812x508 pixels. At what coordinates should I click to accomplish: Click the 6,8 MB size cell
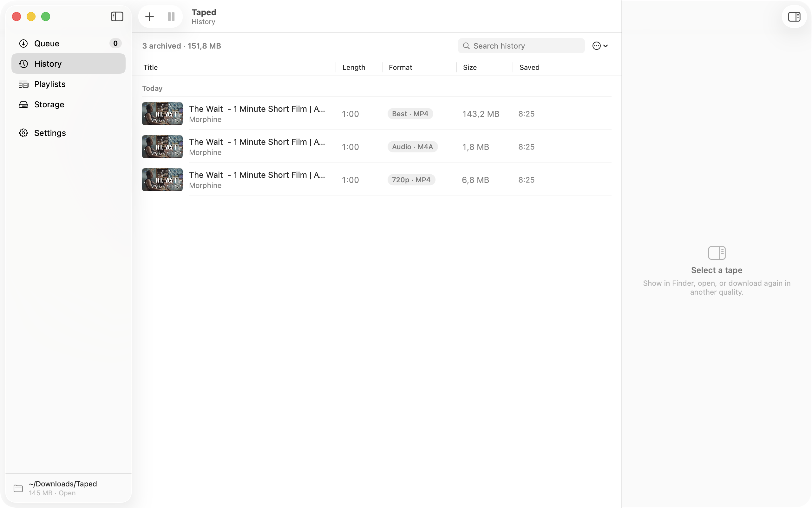coord(475,180)
